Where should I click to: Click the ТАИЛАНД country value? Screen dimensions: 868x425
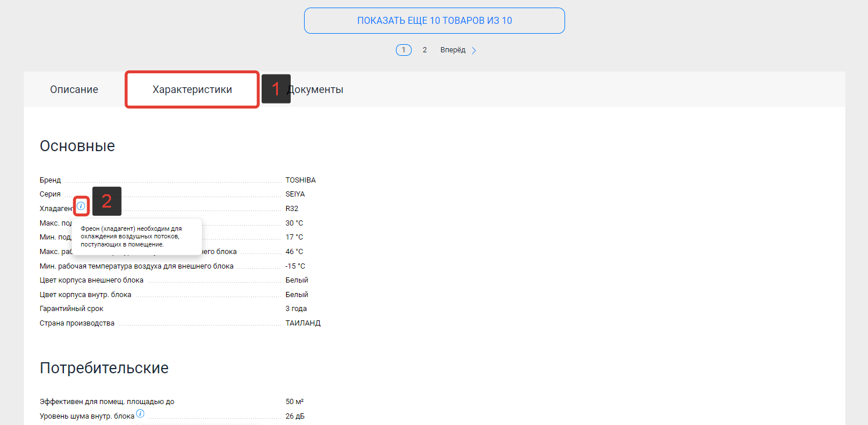(303, 323)
